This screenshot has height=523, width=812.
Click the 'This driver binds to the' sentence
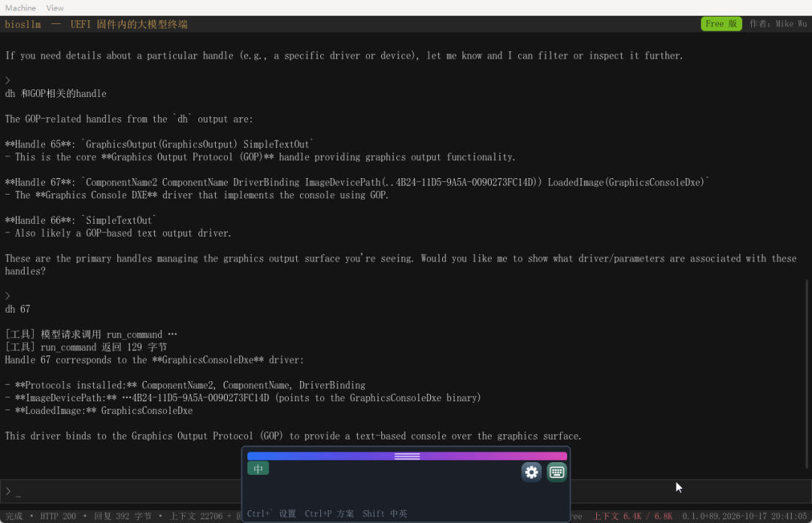coord(293,436)
